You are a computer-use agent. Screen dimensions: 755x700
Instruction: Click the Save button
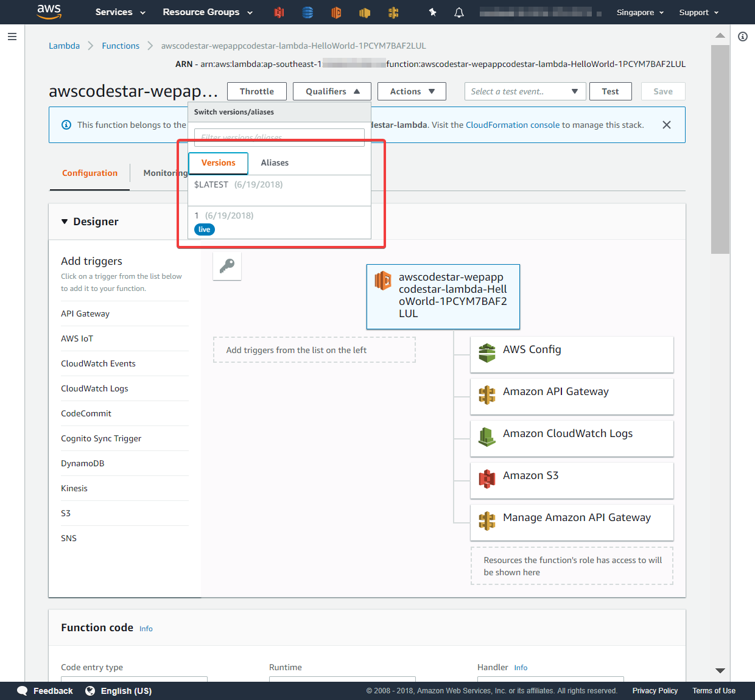663,91
